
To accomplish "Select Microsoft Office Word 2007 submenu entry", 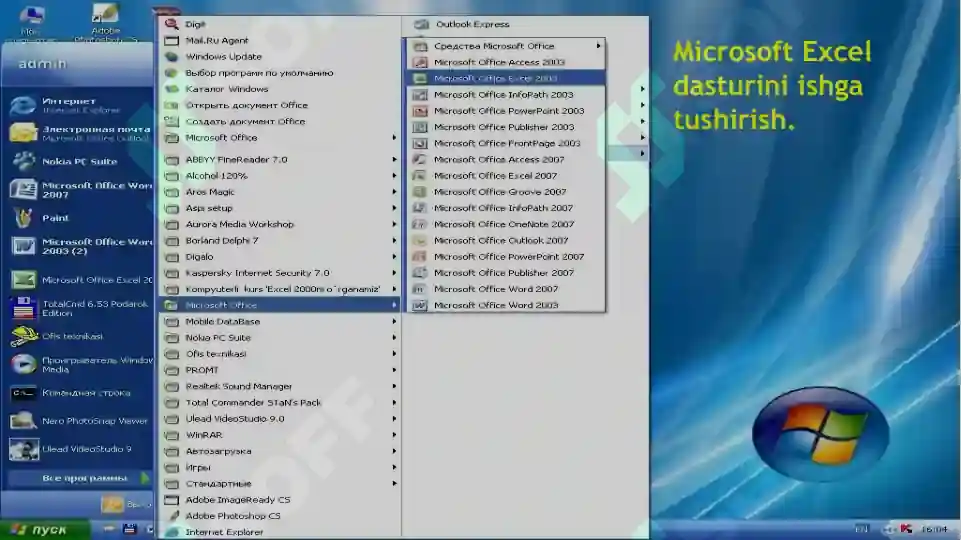I will [x=506, y=289].
